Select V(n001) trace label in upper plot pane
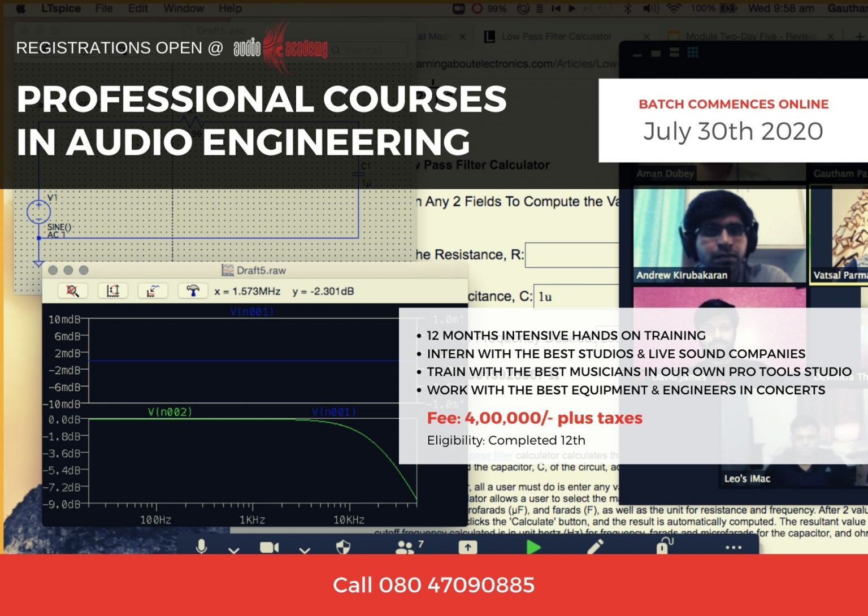 click(x=252, y=311)
